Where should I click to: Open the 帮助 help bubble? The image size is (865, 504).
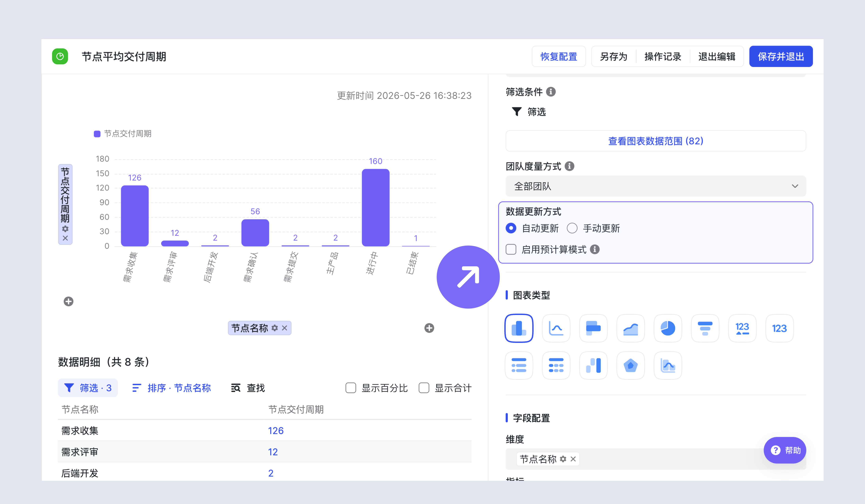(785, 450)
